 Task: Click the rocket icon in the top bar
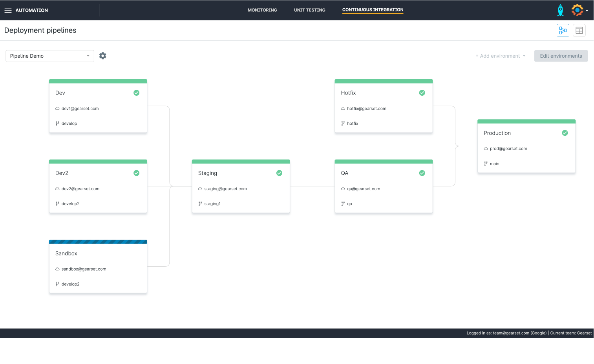pyautogui.click(x=560, y=10)
